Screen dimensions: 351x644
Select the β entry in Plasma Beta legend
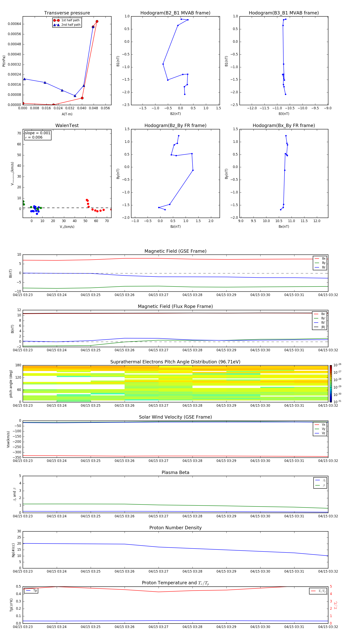coord(320,485)
